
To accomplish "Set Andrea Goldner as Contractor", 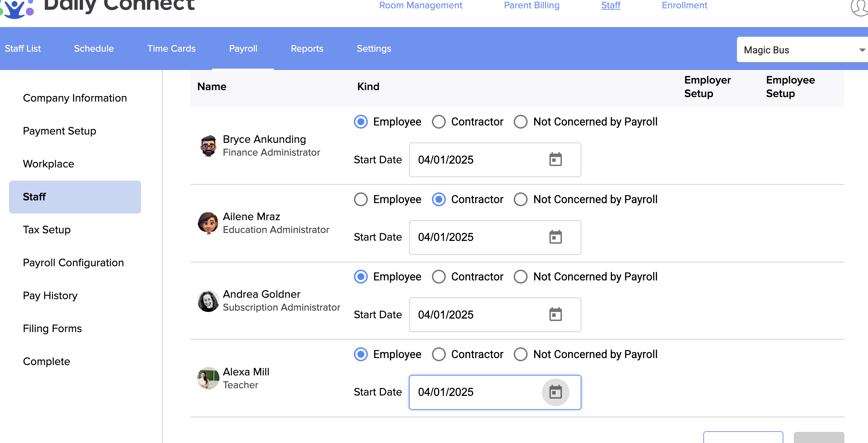I will (x=439, y=277).
